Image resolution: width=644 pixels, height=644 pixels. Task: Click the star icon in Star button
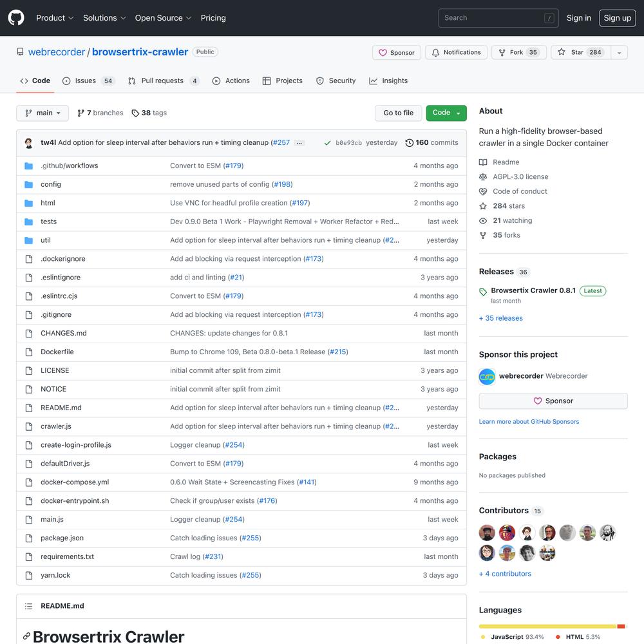pos(562,52)
